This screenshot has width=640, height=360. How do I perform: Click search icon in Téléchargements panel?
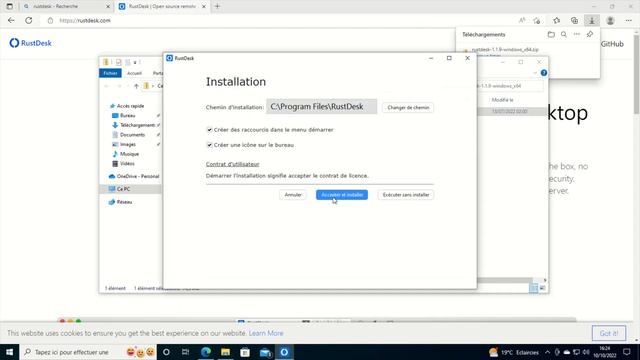pos(564,35)
